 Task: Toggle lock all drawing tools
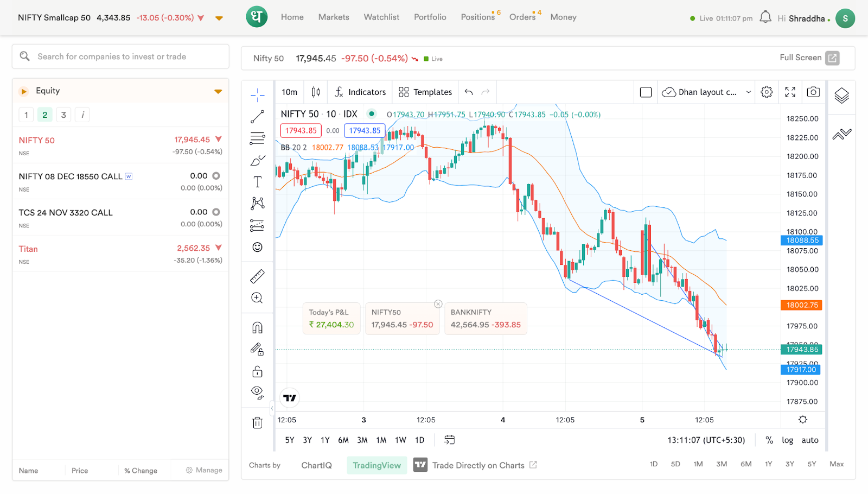pos(257,372)
